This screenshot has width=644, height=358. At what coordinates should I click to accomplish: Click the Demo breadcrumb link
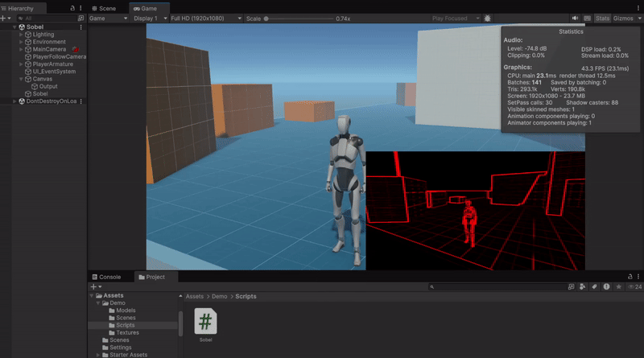click(x=219, y=296)
